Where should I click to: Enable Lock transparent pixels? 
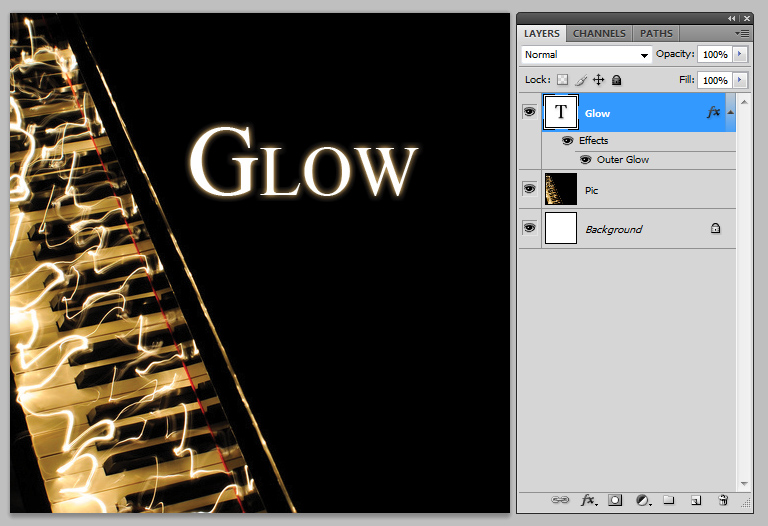[x=562, y=80]
